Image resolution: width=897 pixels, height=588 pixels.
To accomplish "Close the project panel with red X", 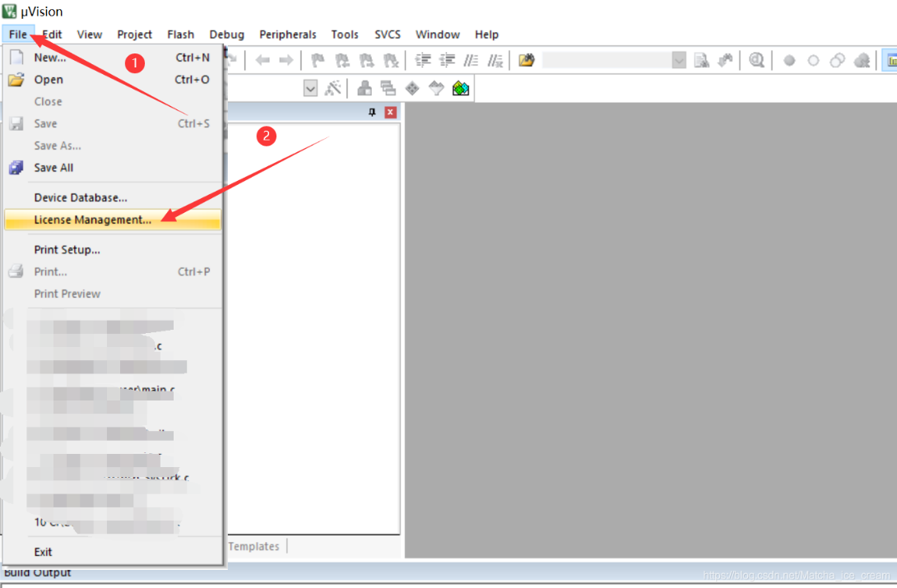I will [391, 112].
